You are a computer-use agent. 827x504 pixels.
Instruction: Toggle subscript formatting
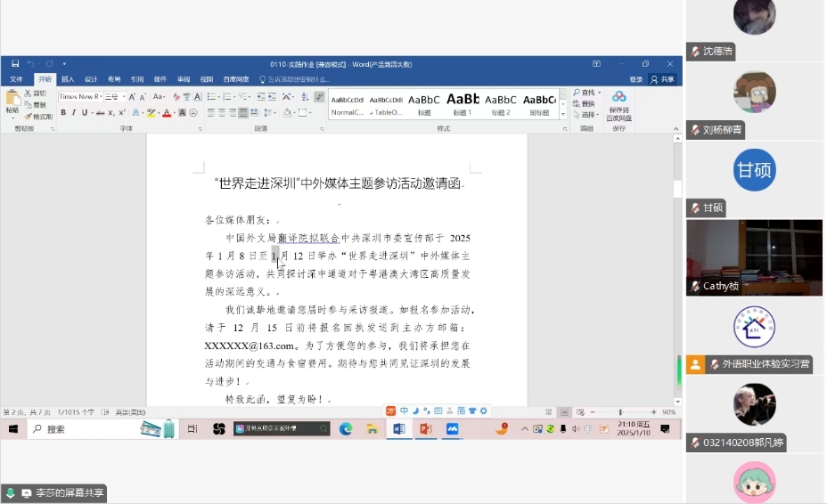coord(111,113)
